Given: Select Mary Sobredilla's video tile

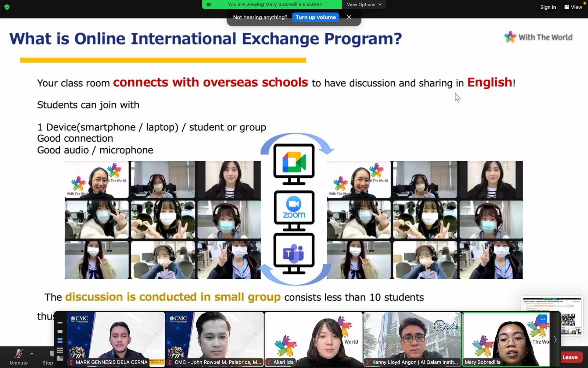Looking at the screenshot, I should (x=506, y=339).
